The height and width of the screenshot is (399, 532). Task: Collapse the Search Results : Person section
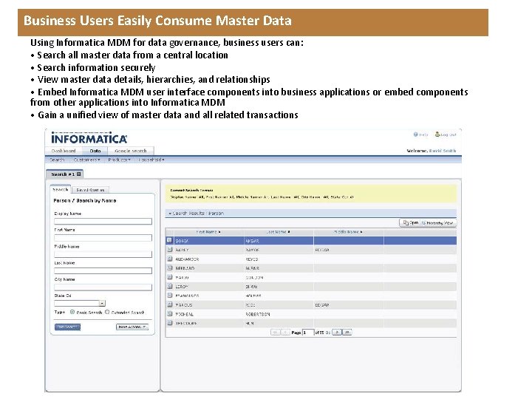170,214
